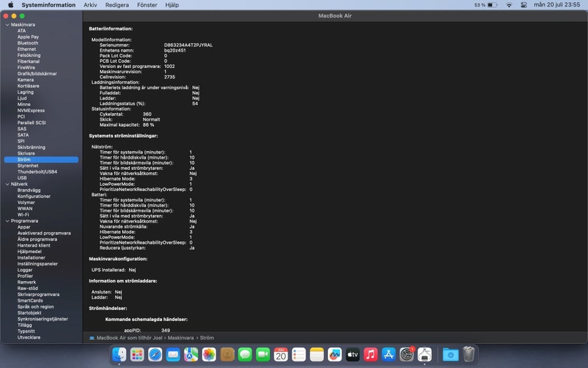Open Control Center in menu bar
Viewport: 588px width, 368px height.
[523, 5]
